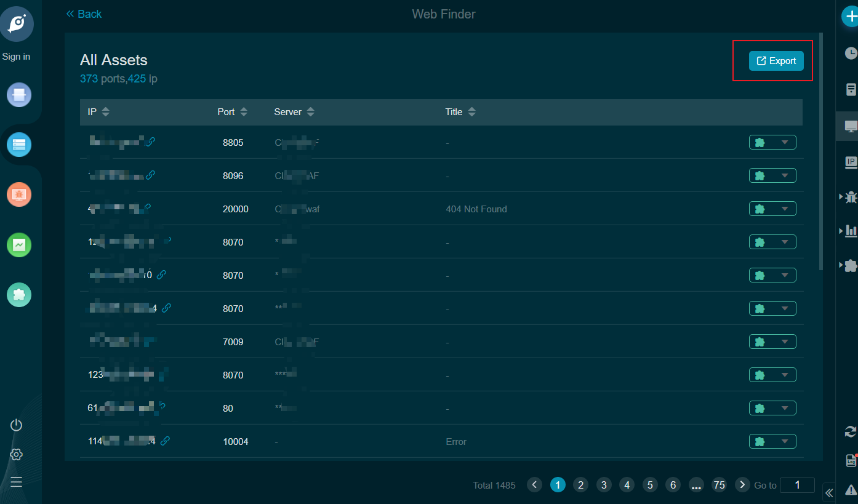The width and height of the screenshot is (858, 504).
Task: Open plugin dropdown in the port 7009 row
Action: (772, 342)
